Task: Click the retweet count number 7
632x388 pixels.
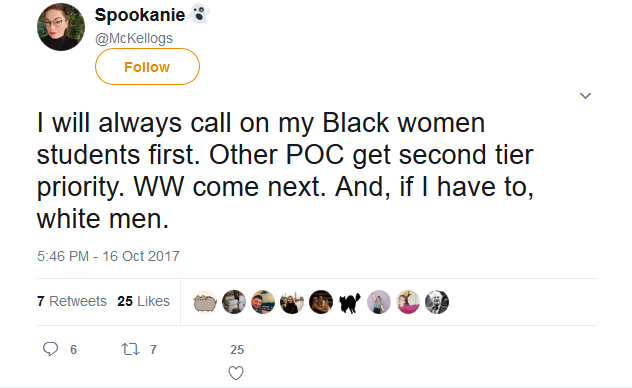Action: (153, 349)
